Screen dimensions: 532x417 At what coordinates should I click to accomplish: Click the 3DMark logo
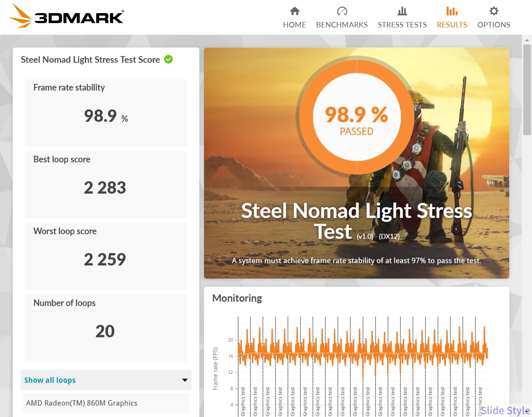[66, 16]
